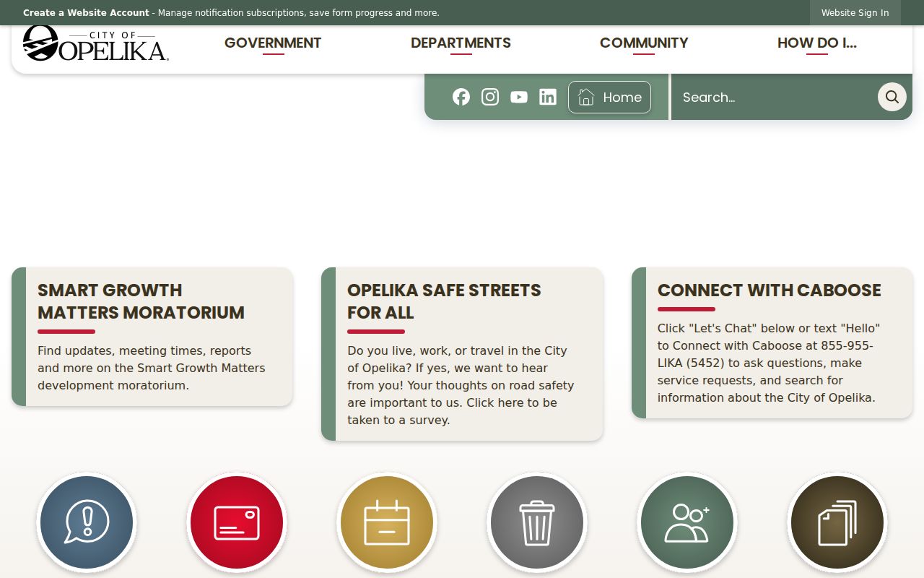This screenshot has height=578, width=924.
Task: Click the gold calendar icon
Action: [x=387, y=522]
